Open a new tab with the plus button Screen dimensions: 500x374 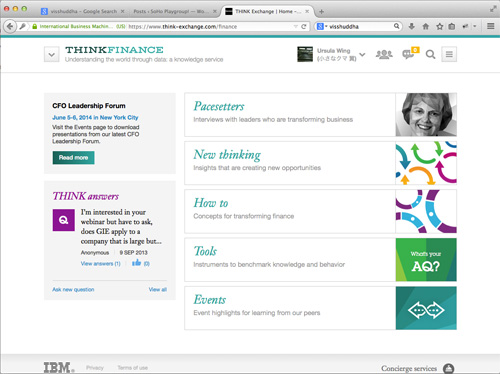(321, 12)
